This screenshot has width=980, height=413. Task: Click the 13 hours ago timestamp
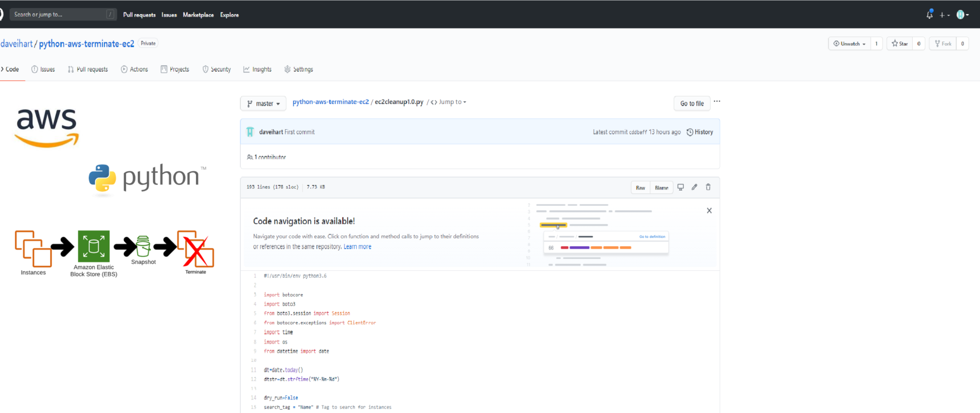665,132
